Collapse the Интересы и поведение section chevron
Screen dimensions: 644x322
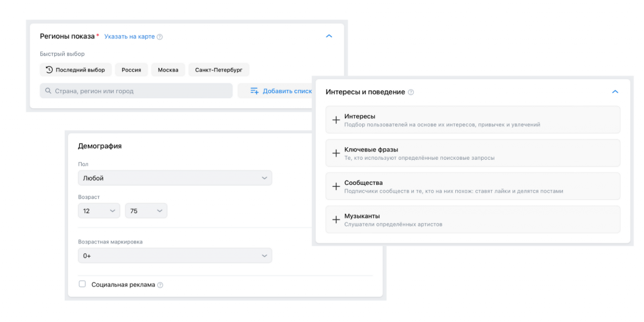click(x=615, y=92)
